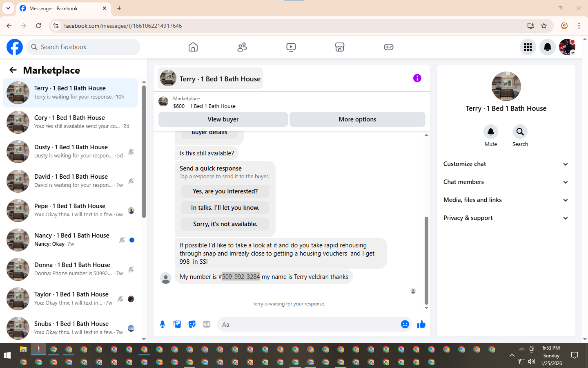The width and height of the screenshot is (588, 368).
Task: Open the Video (Watch) icon
Action: click(x=291, y=47)
